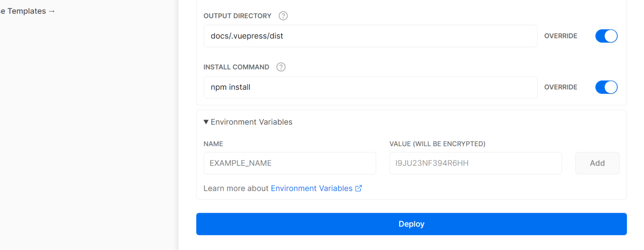Click the arrow icon beside Templates
644x250 pixels.
pos(52,12)
